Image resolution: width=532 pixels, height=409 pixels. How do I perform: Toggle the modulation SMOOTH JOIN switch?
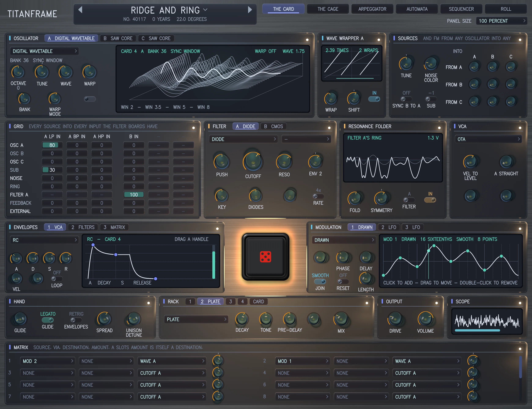(x=320, y=281)
